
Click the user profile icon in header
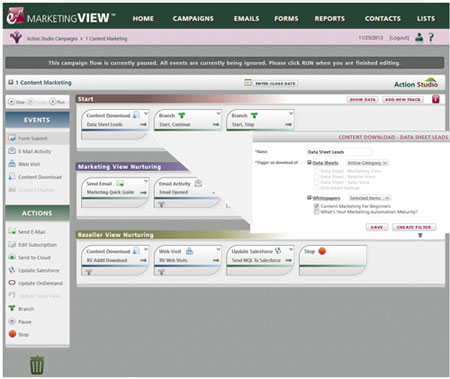(x=419, y=37)
